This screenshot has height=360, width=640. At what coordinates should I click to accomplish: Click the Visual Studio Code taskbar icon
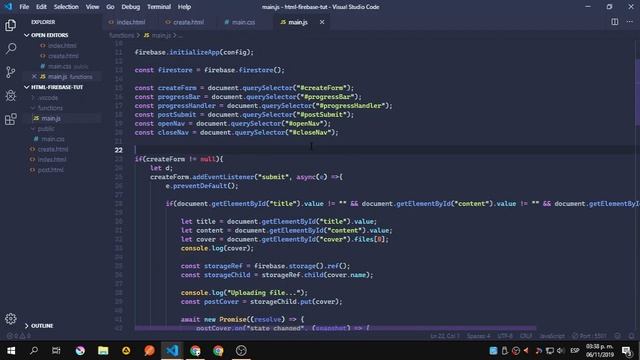[x=172, y=351]
